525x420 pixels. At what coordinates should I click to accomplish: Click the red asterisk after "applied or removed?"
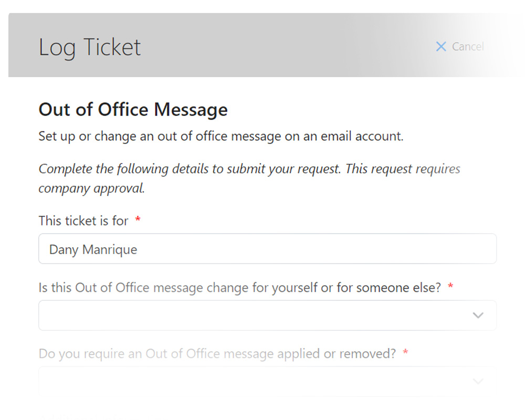pos(405,353)
